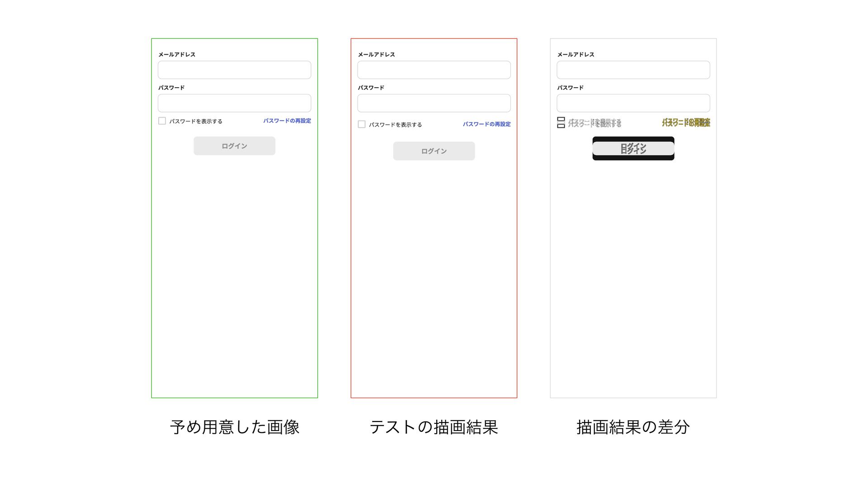The image size is (868, 488).
Task: Select the caption 予め用意した画像
Action: [x=235, y=427]
